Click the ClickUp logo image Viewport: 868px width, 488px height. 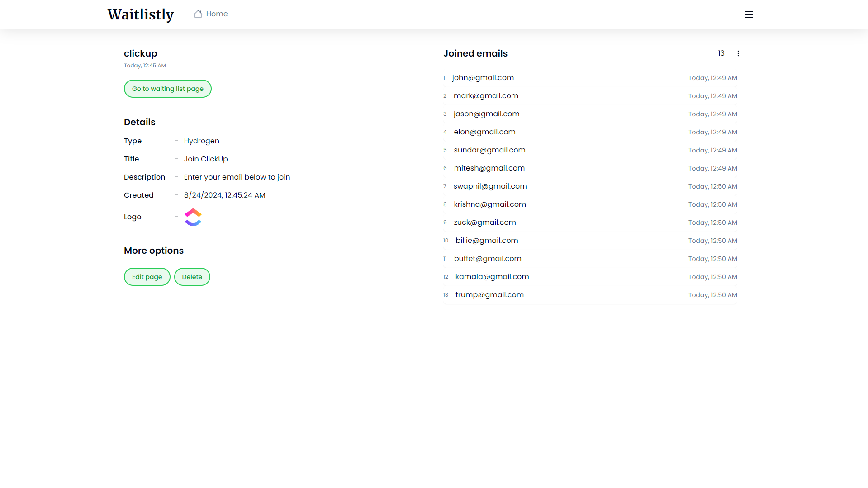193,217
